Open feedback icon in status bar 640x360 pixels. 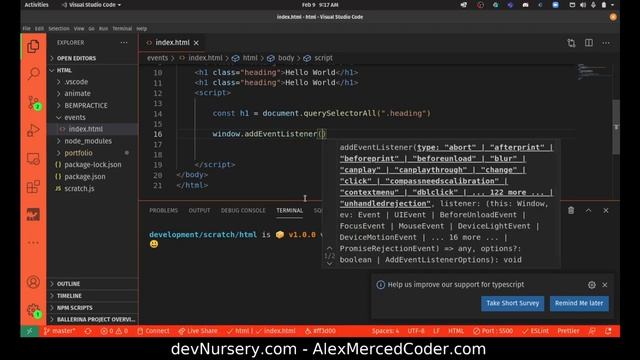(x=592, y=331)
